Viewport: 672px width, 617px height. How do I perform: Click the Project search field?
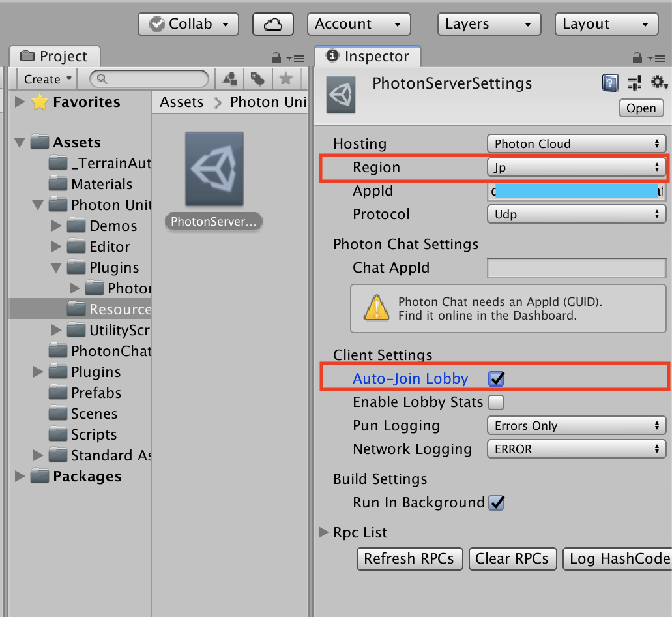149,79
